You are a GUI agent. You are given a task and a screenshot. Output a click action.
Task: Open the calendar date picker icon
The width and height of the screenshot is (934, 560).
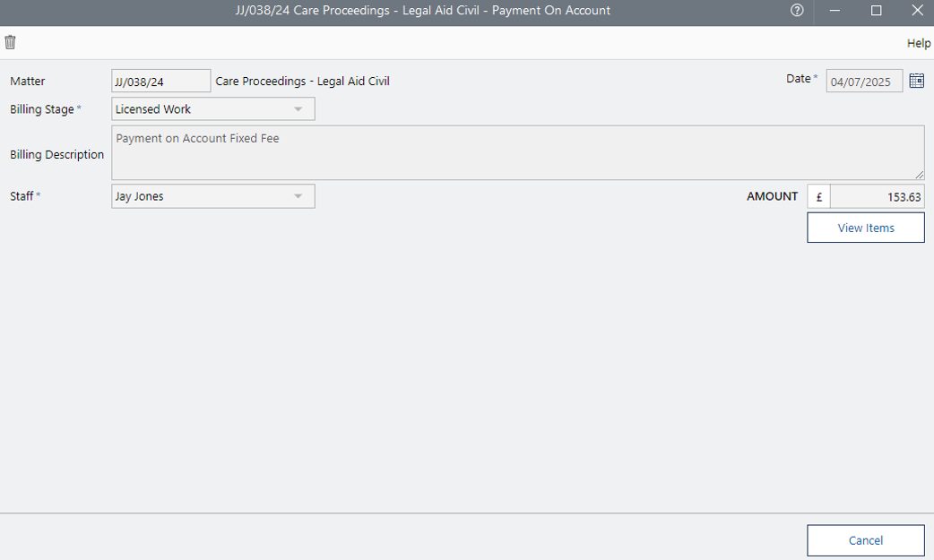[916, 81]
